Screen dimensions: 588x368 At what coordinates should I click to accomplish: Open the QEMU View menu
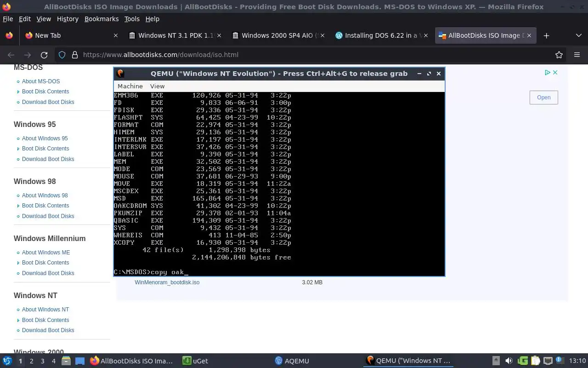click(x=157, y=86)
